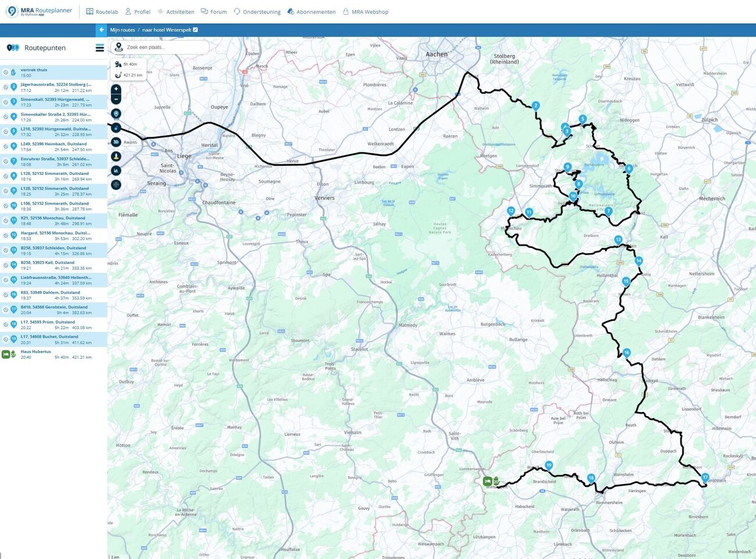
Task: Go back with the blue arrow button
Action: [101, 30]
